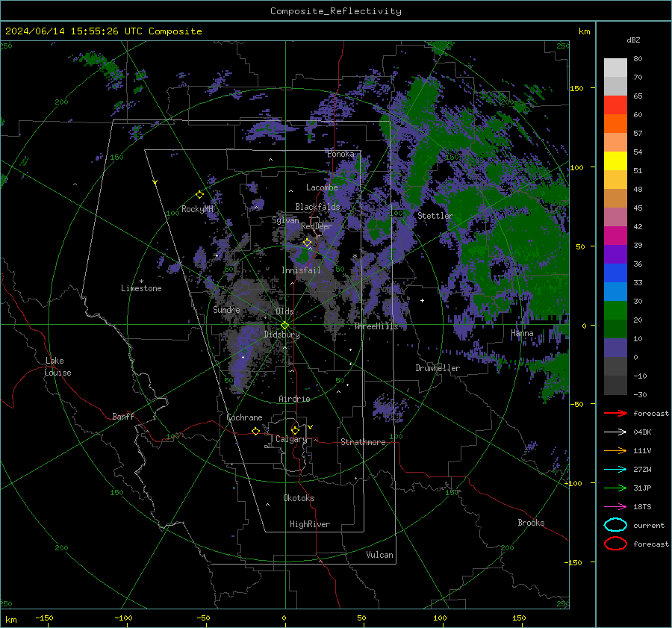Click the 150 x-axis tick label at bottom
Screen dimensions: 672x628
[x=519, y=618]
